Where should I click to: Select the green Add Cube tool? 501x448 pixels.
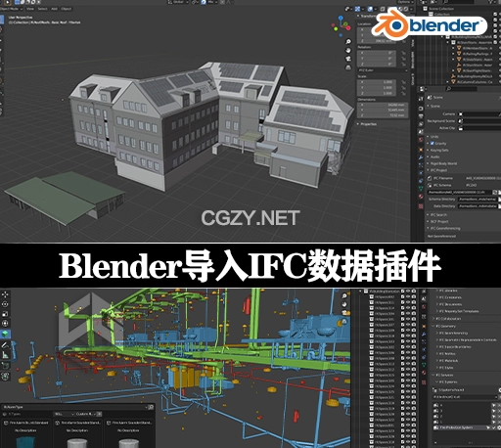(5, 334)
